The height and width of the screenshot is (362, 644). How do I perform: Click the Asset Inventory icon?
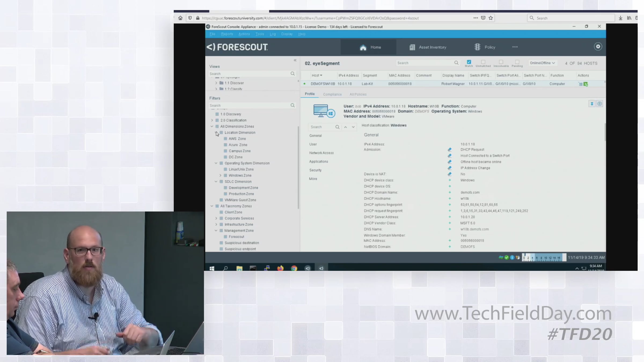pyautogui.click(x=412, y=47)
